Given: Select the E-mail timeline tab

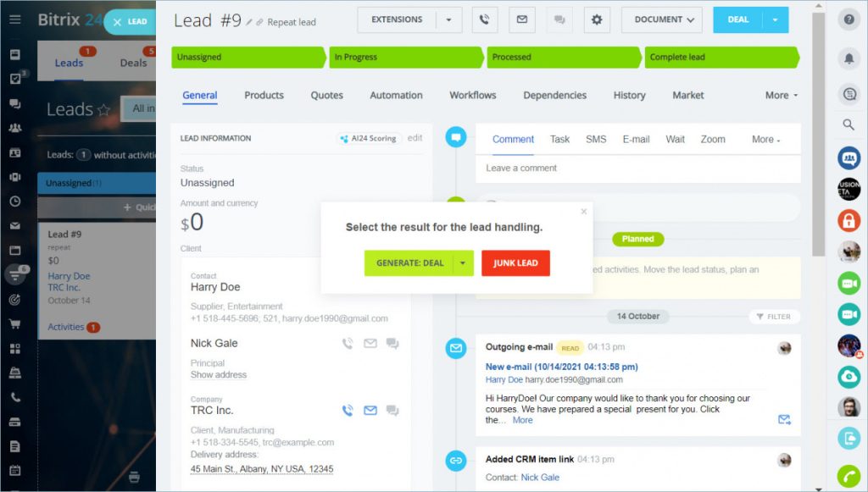Looking at the screenshot, I should 636,139.
